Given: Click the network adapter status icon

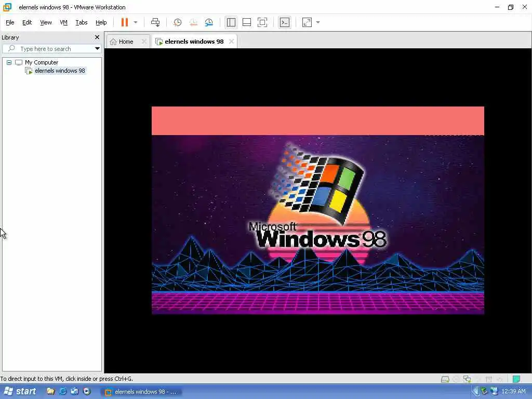Looking at the screenshot, I should pyautogui.click(x=467, y=379).
